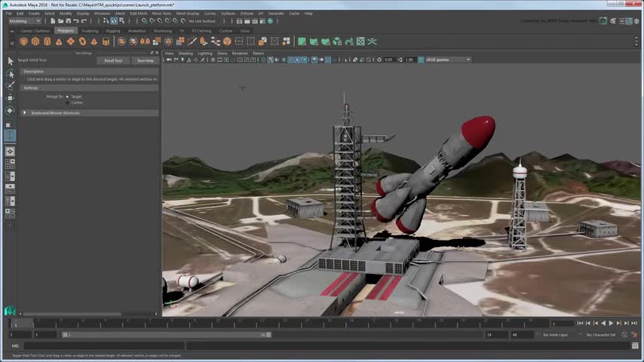
Task: Click the polygon torus shelf icon
Action: [82, 41]
